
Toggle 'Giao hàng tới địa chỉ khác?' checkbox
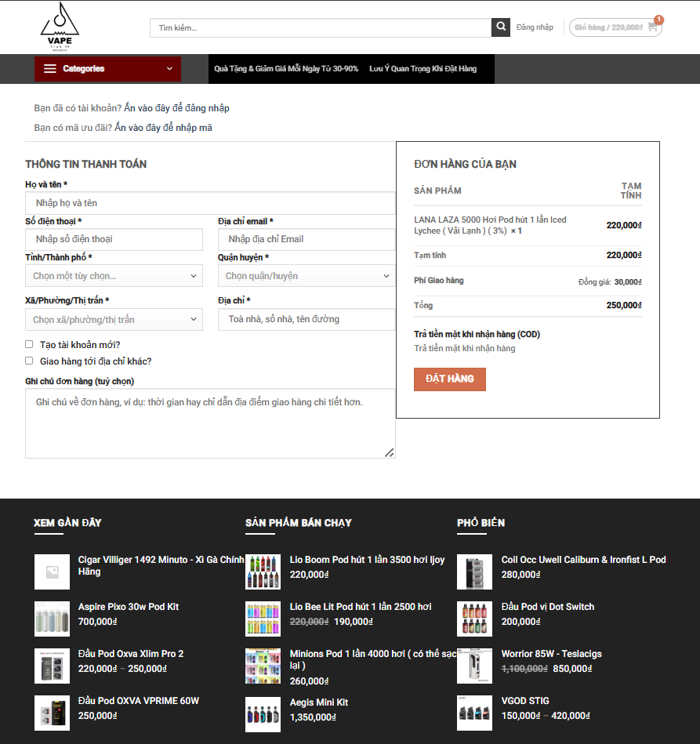(29, 361)
